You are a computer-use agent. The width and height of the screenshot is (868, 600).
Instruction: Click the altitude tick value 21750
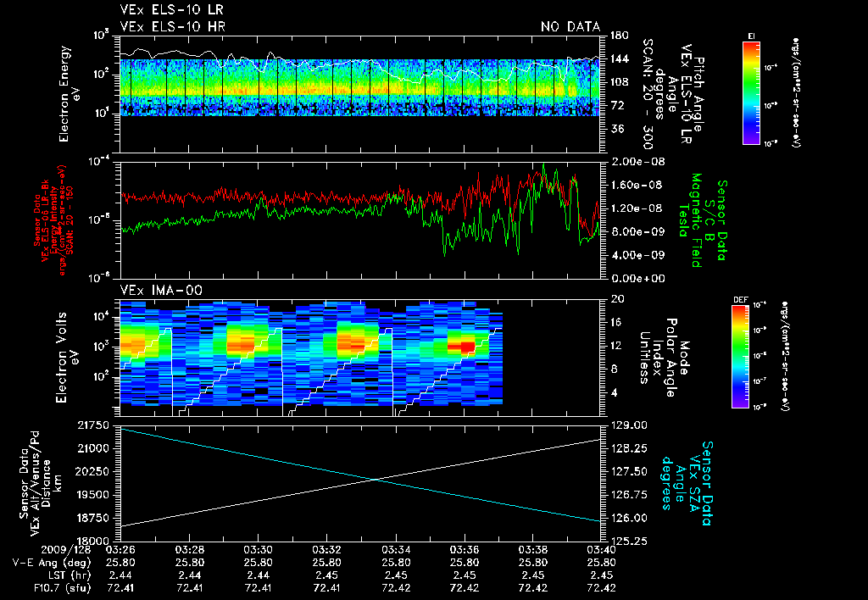(93, 425)
